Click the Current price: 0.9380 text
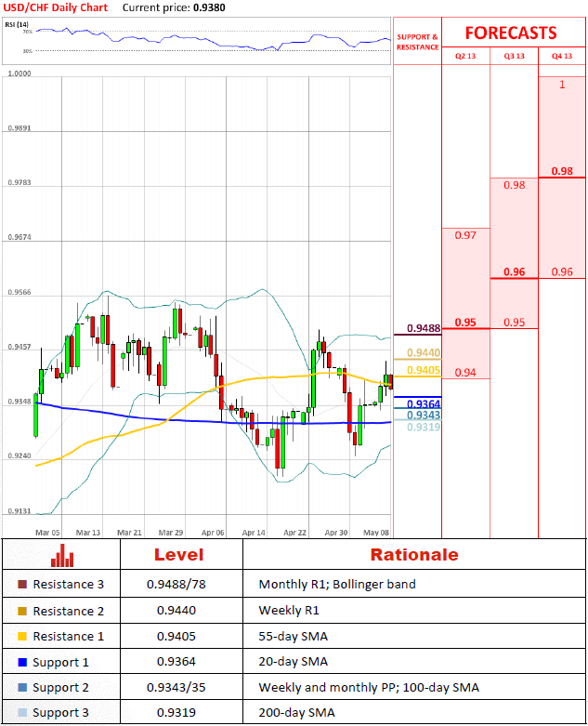This screenshot has height=726, width=588. 174,7
